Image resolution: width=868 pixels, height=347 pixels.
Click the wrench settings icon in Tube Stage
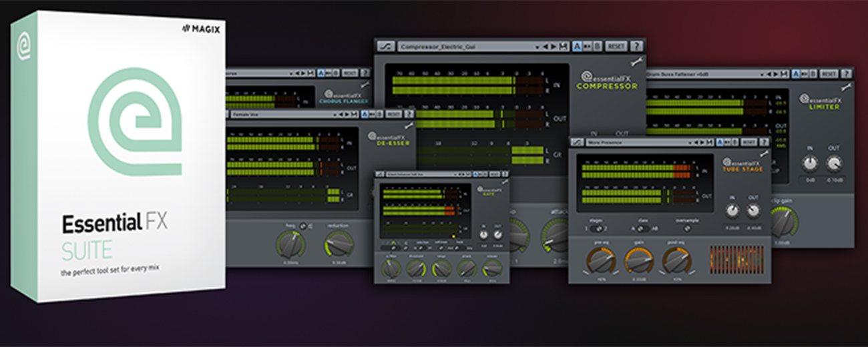coord(765,153)
